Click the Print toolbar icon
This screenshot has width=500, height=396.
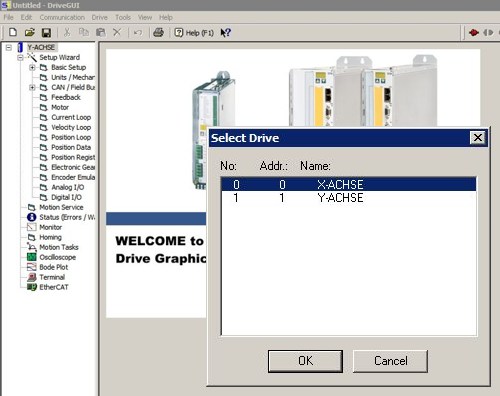tap(158, 32)
